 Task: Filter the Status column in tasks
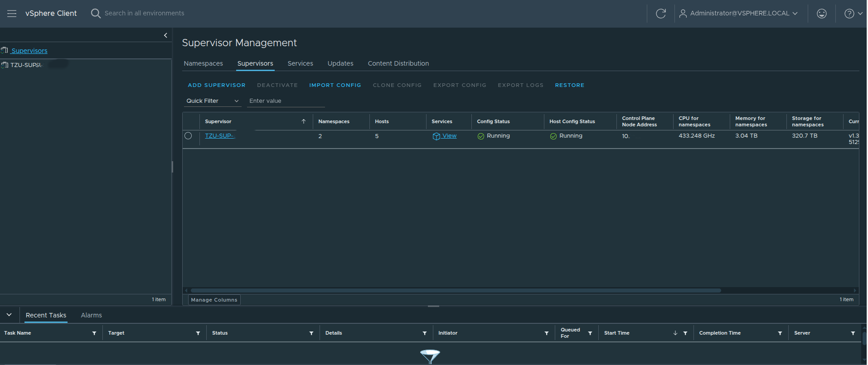click(311, 333)
